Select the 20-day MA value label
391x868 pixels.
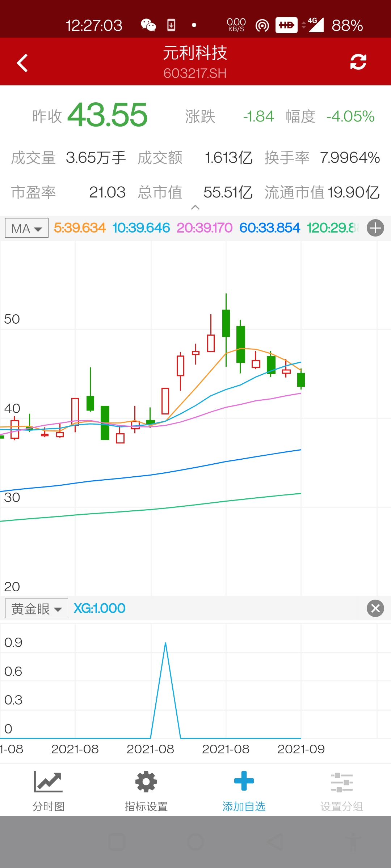[205, 228]
